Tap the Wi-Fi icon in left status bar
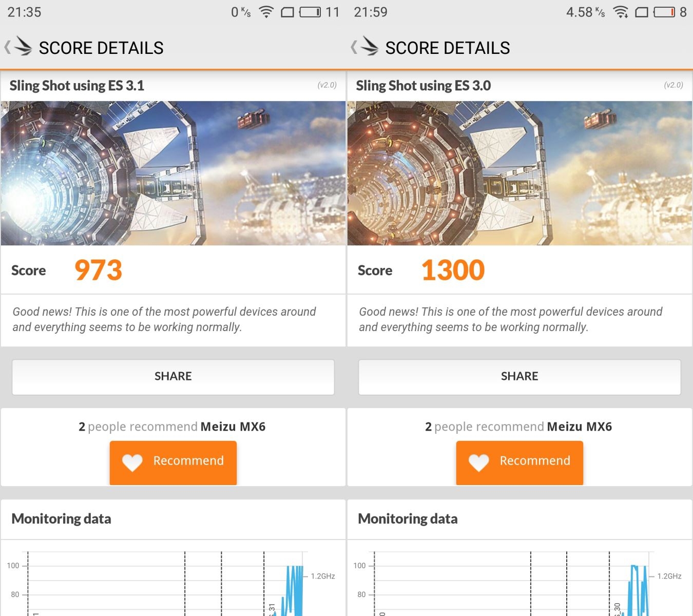The width and height of the screenshot is (693, 616). click(x=266, y=12)
